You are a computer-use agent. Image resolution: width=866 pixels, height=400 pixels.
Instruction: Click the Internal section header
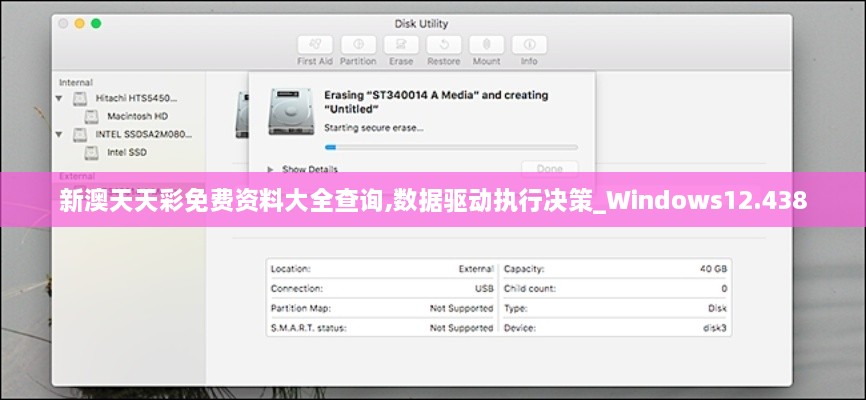pyautogui.click(x=76, y=82)
